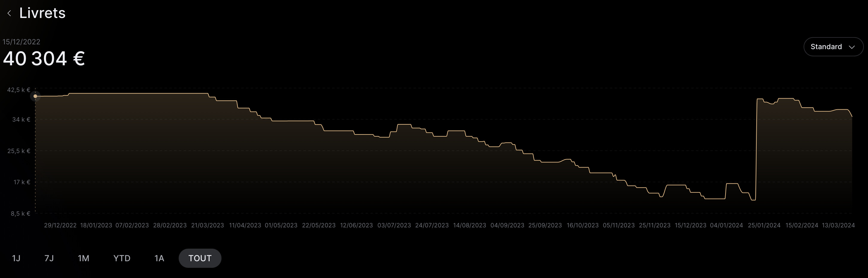Click the 17 k € axis label
Screen dimensions: 868x278
22,182
